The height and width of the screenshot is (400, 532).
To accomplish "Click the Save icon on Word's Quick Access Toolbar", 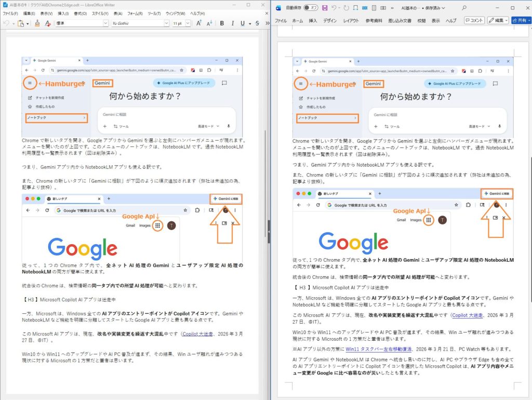I will 325,8.
